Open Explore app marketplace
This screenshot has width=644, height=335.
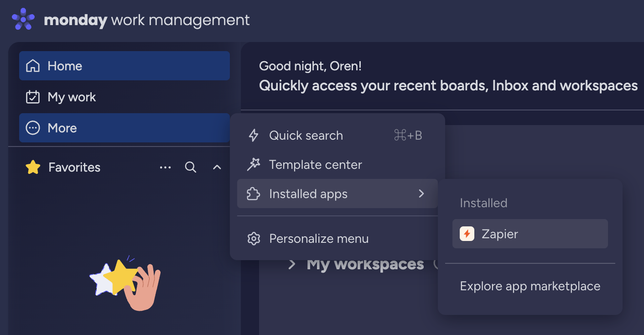pos(530,286)
